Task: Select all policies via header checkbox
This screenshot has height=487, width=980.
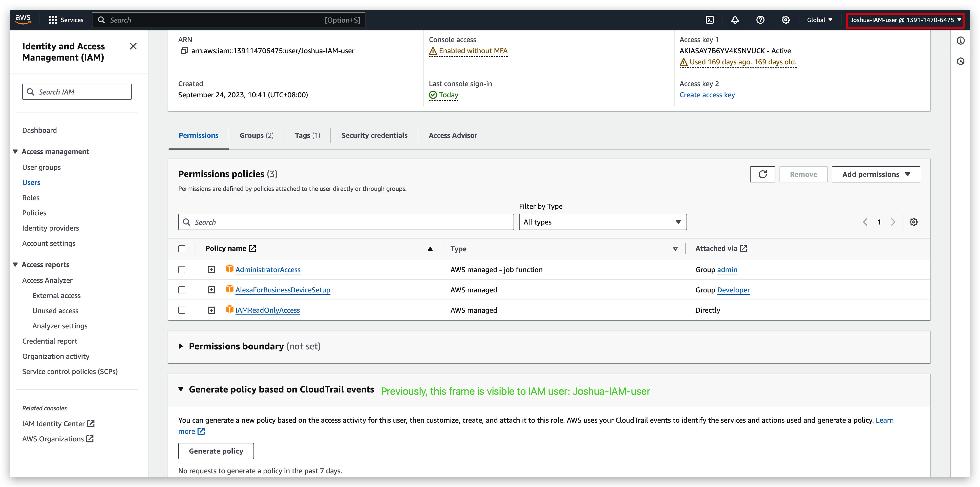Action: (182, 248)
